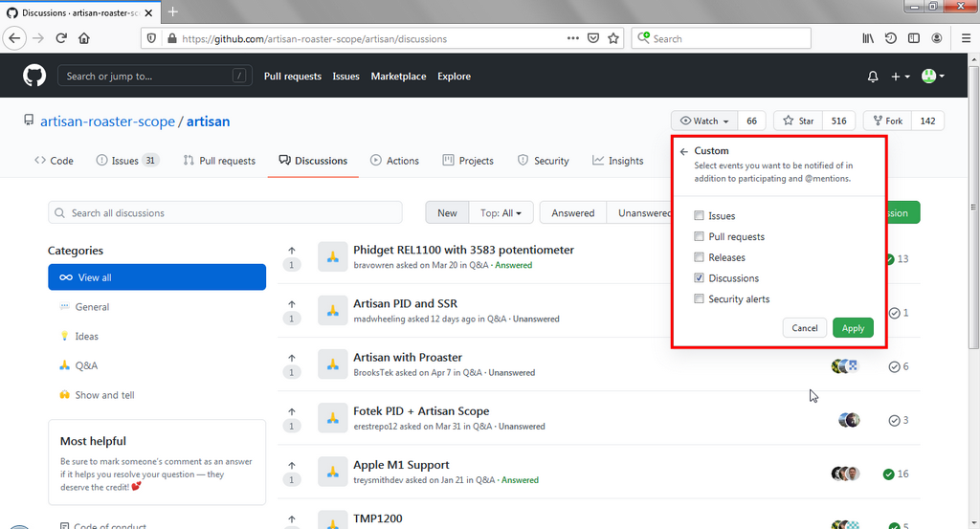This screenshot has height=529, width=980.
Task: Switch to the Projects tab
Action: pos(468,161)
